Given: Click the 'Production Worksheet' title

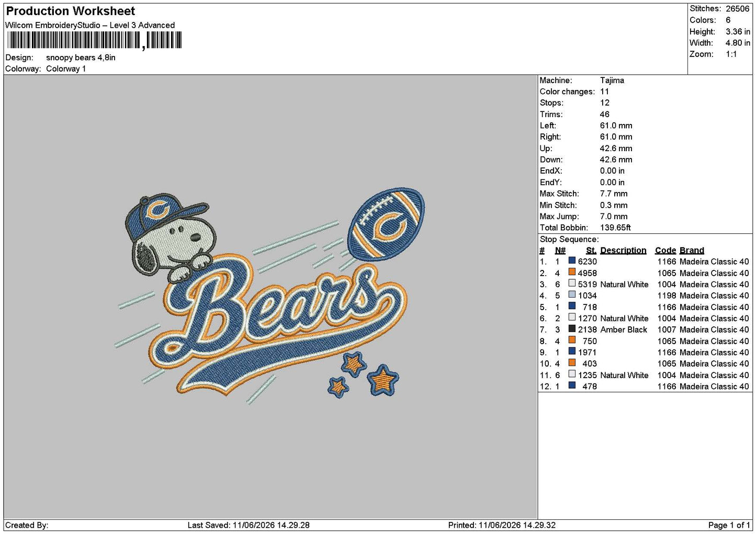Looking at the screenshot, I should 71,11.
